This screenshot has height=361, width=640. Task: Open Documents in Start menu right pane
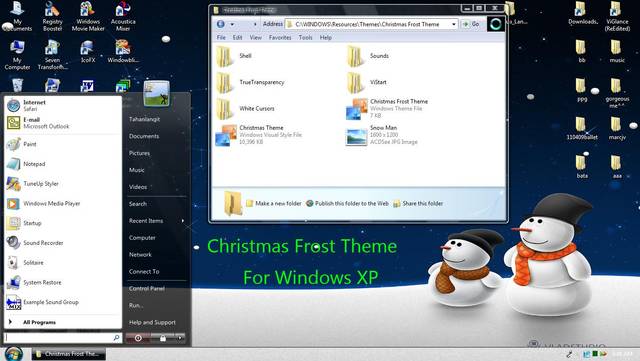click(x=144, y=136)
